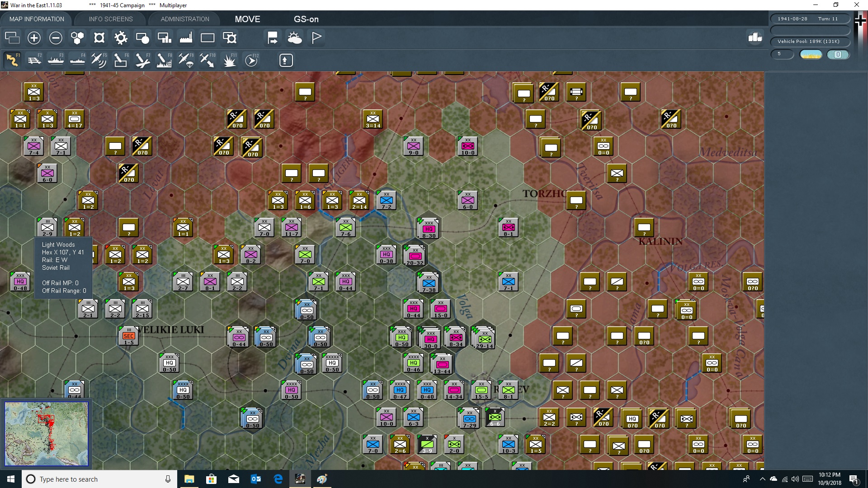Click the F12 end turn arrow icon
Image resolution: width=868 pixels, height=488 pixels.
pyautogui.click(x=251, y=60)
